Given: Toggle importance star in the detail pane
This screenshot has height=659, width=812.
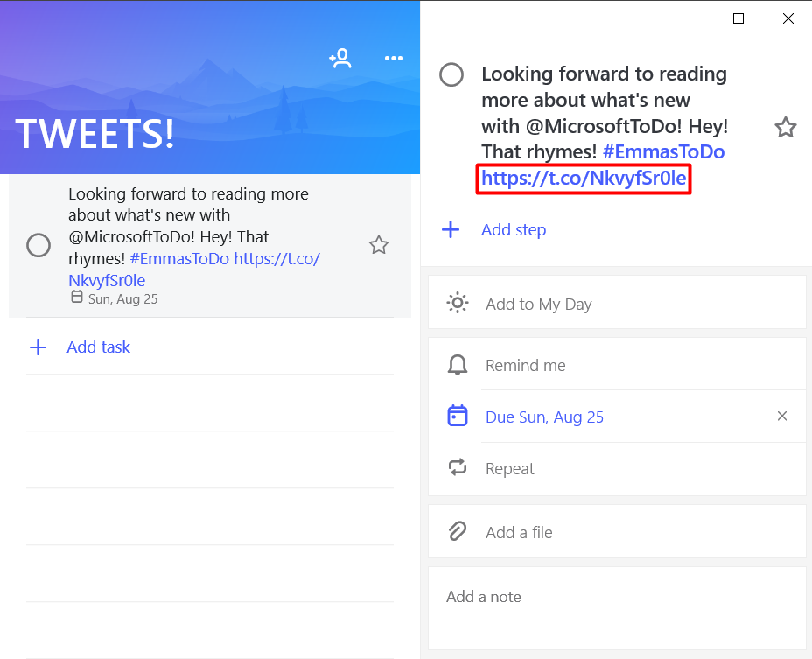Looking at the screenshot, I should click(785, 128).
